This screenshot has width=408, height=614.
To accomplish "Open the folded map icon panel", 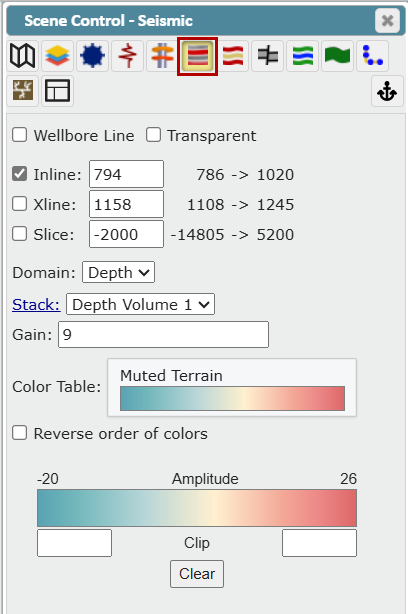I will (22, 56).
